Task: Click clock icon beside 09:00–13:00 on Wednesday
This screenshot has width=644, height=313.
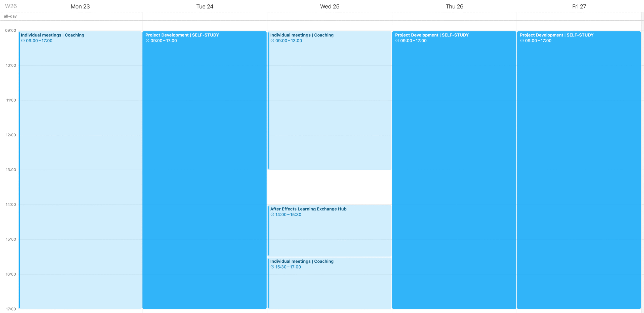Action: pyautogui.click(x=272, y=41)
